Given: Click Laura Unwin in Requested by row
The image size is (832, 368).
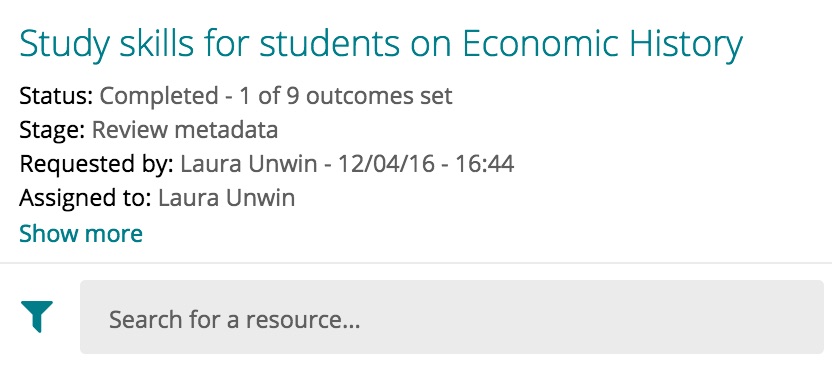Looking at the screenshot, I should 248,164.
